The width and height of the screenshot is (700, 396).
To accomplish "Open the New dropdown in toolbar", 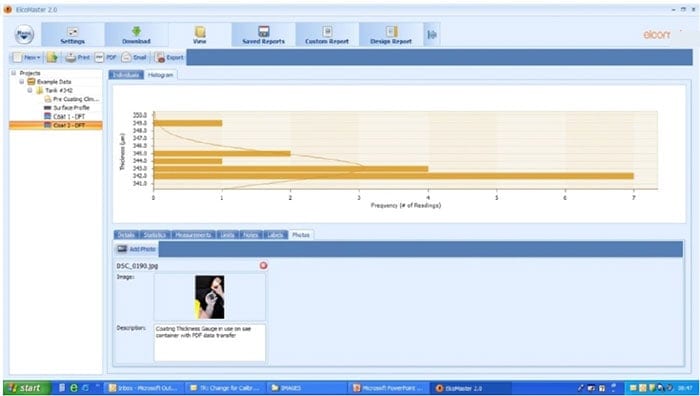I will (26, 58).
